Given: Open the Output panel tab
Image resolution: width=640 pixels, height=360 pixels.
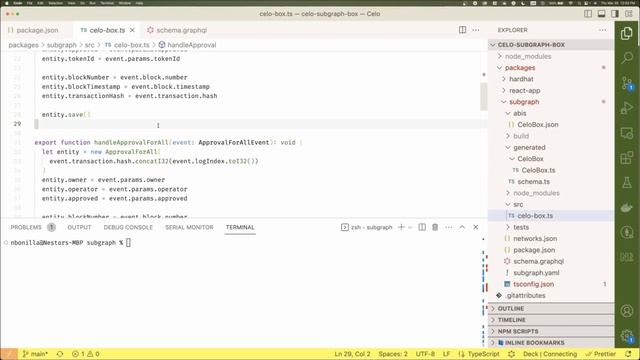Looking at the screenshot, I should [x=79, y=227].
